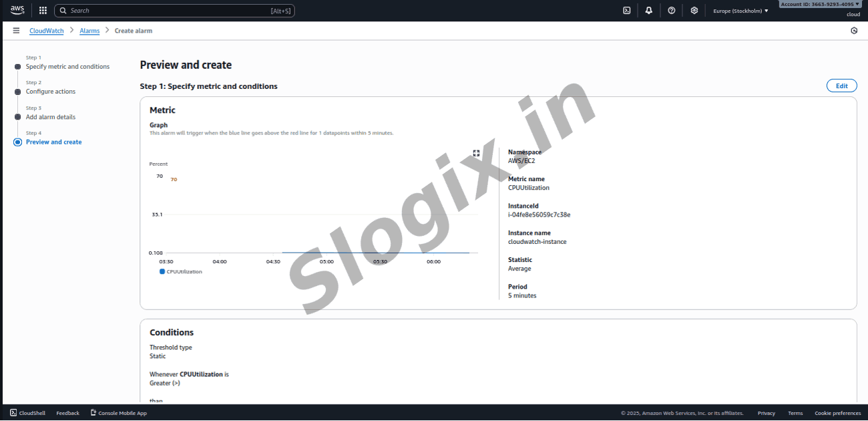Go to Step 1 Specify metric and conditions
The width and height of the screenshot is (868, 421).
point(67,67)
